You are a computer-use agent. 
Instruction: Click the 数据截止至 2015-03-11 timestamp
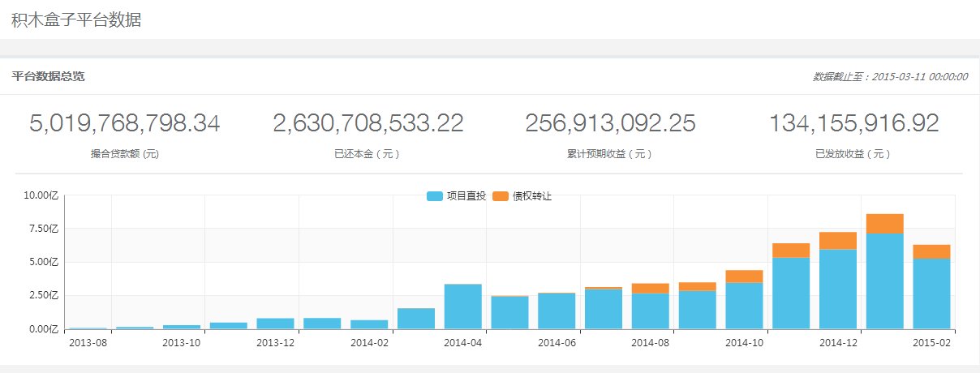890,77
